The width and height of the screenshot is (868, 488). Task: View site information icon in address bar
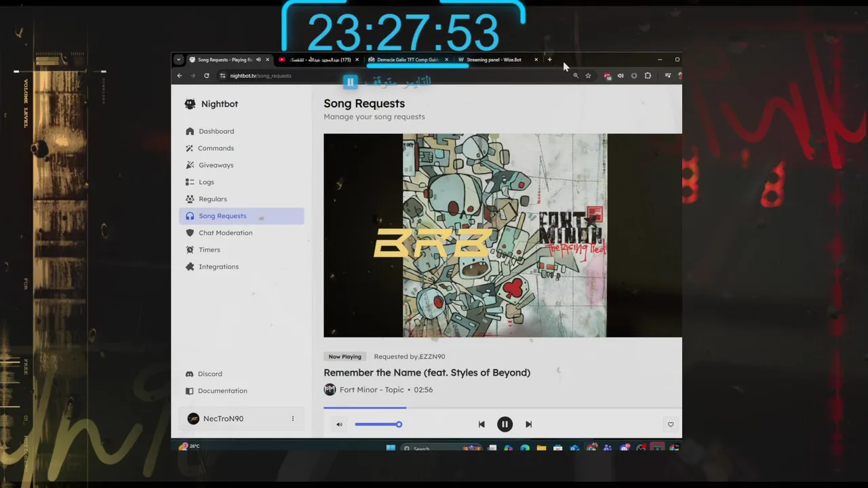[222, 76]
